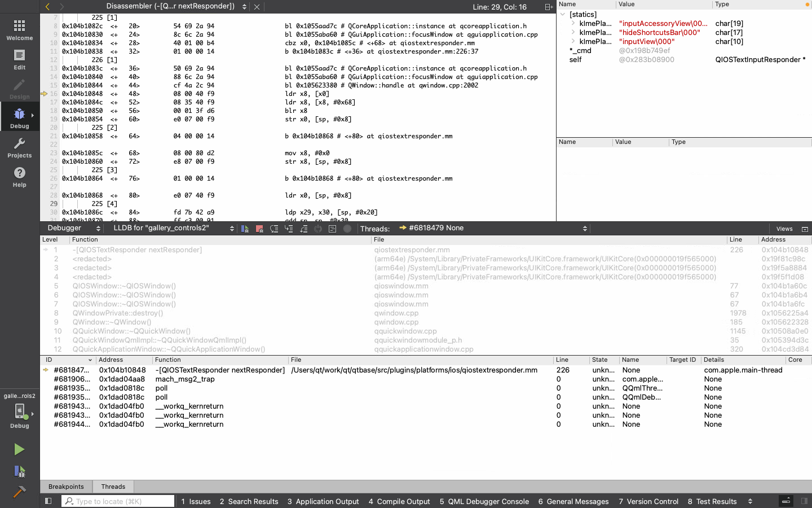Select stack frame QQuickApplicationWindow::~QQuickApplicationWindow()
The image size is (812, 508).
point(426,349)
